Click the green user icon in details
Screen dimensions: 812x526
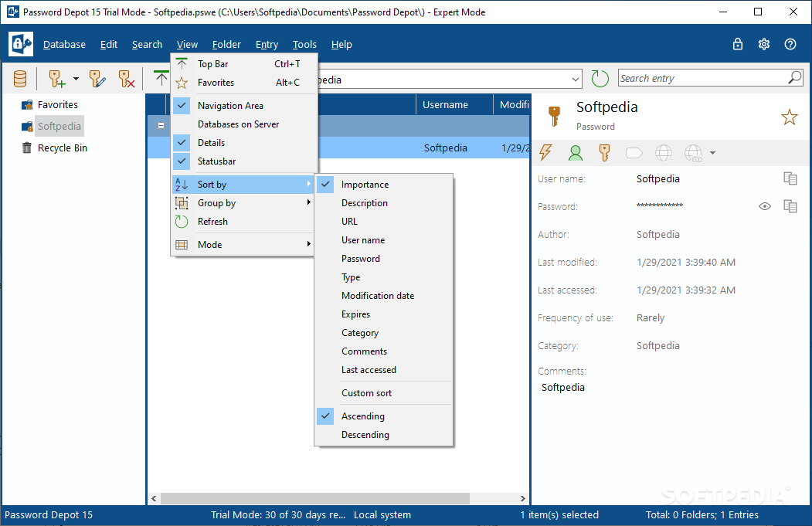(576, 153)
